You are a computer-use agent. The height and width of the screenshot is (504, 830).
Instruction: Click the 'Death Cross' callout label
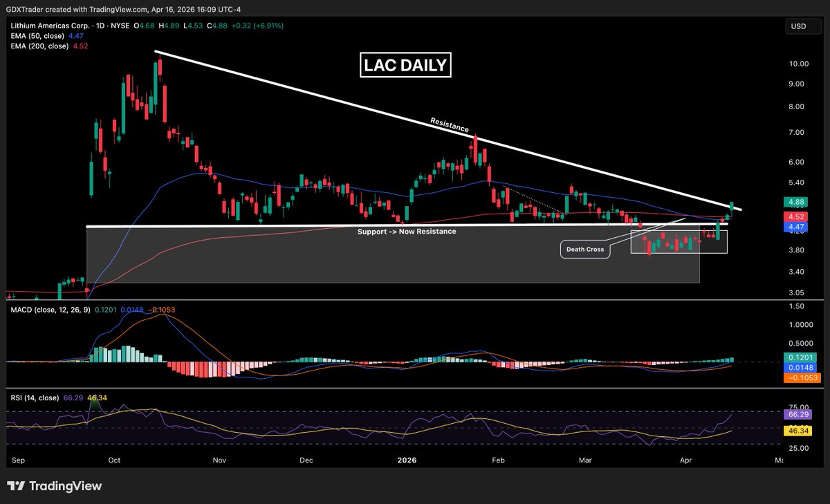[585, 250]
